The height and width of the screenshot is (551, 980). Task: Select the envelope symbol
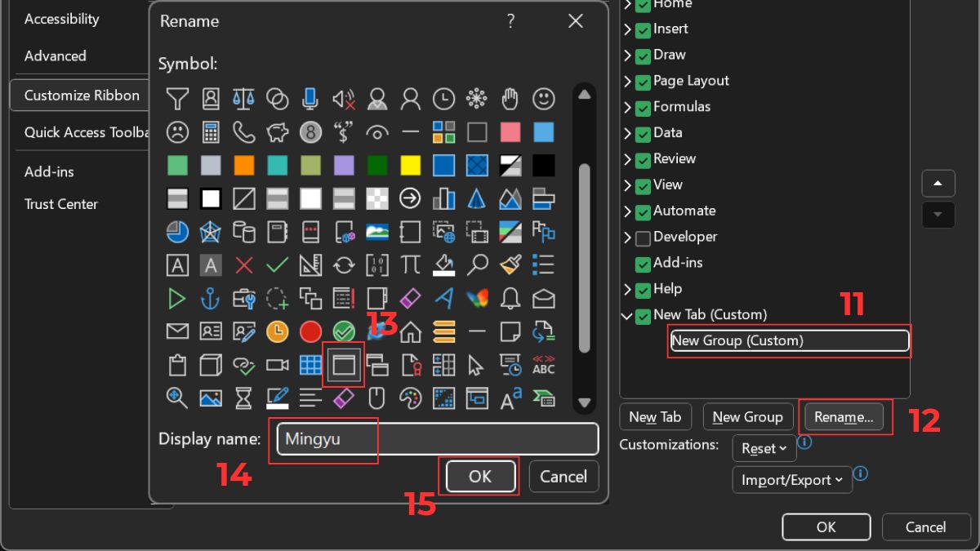pos(177,331)
